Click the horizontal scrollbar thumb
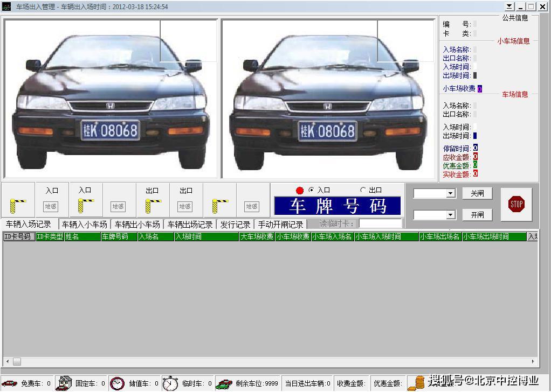The image size is (551, 392). point(17,361)
